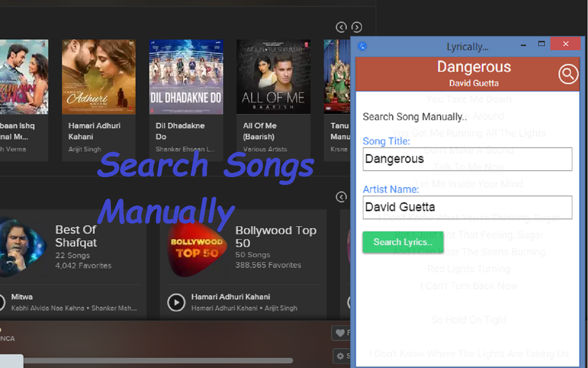Viewport: 588px width, 368px height.
Task: Click the magnifier search icon in Lyrically
Action: click(568, 74)
